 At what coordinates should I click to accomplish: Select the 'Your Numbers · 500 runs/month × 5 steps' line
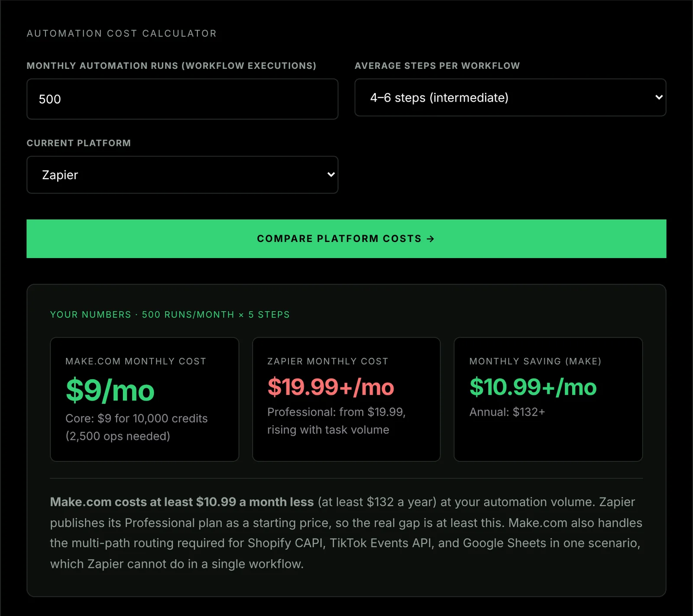pyautogui.click(x=170, y=315)
